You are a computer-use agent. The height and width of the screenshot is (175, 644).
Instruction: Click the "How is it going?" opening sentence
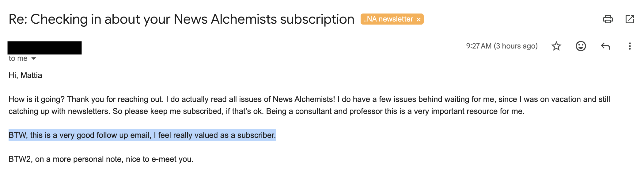tap(37, 99)
